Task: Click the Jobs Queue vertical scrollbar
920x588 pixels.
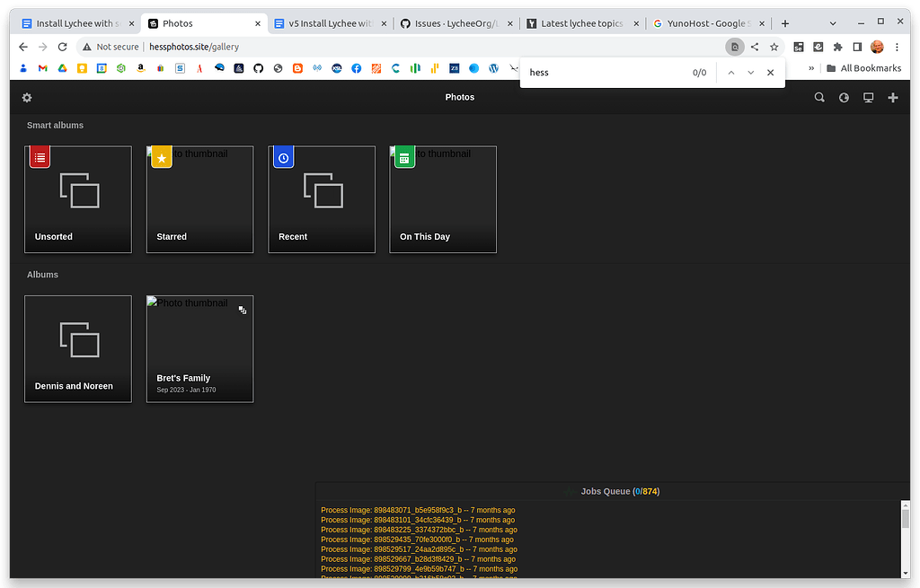Action: (x=906, y=539)
